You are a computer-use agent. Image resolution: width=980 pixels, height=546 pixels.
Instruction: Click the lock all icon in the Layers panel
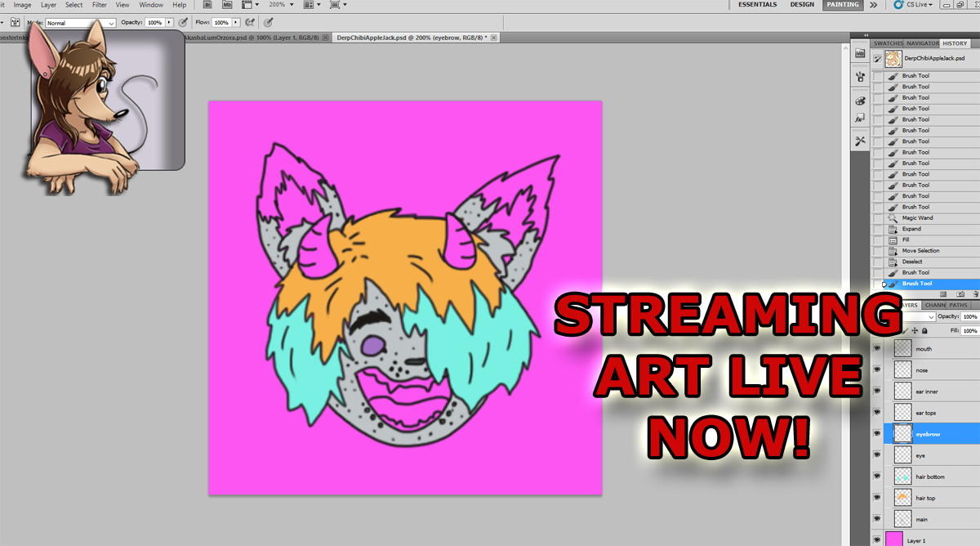924,331
